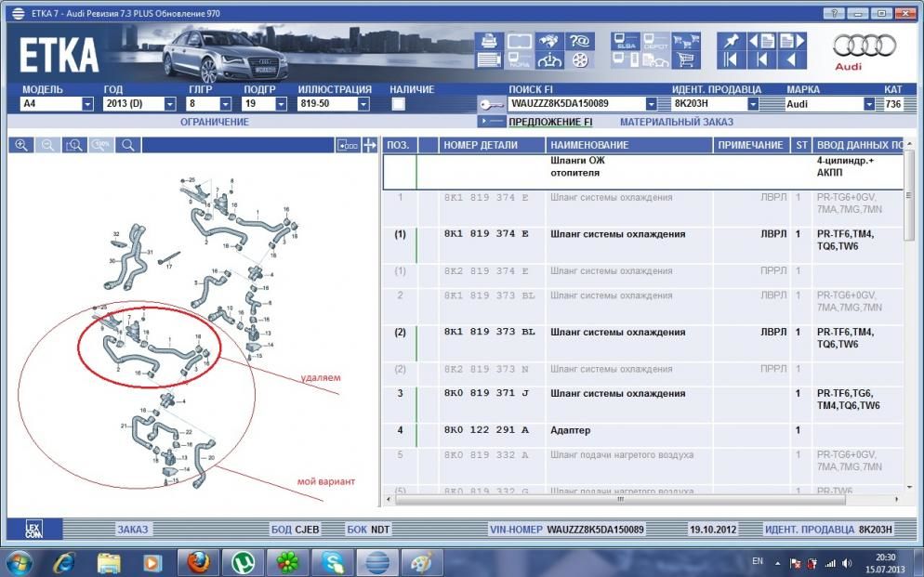Expand the ПОДГР dropdown showing 19
The width and height of the screenshot is (924, 577).
coord(281,104)
